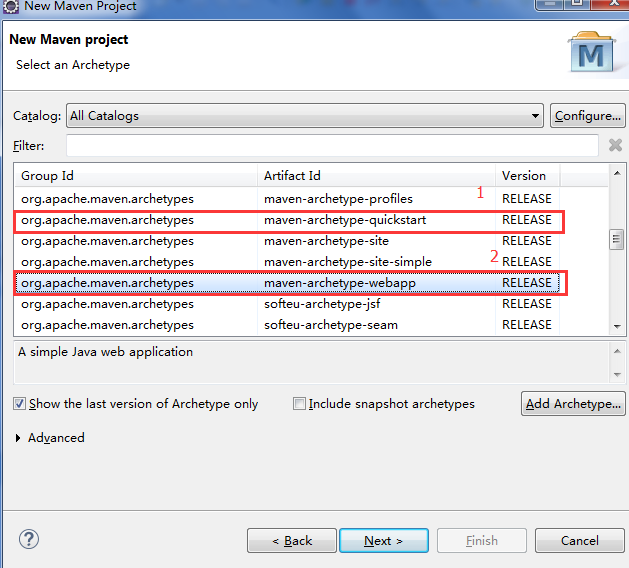Click the A simple Java web application description
This screenshot has width=629, height=568.
click(x=106, y=352)
